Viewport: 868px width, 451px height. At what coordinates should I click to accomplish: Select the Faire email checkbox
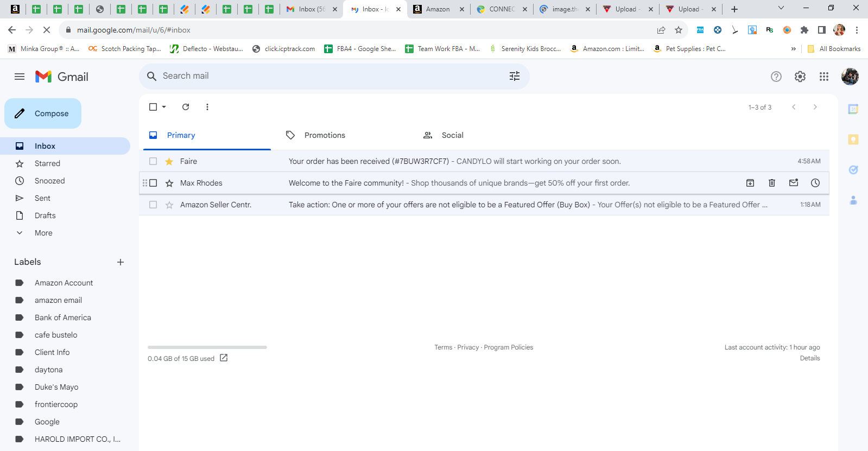153,161
